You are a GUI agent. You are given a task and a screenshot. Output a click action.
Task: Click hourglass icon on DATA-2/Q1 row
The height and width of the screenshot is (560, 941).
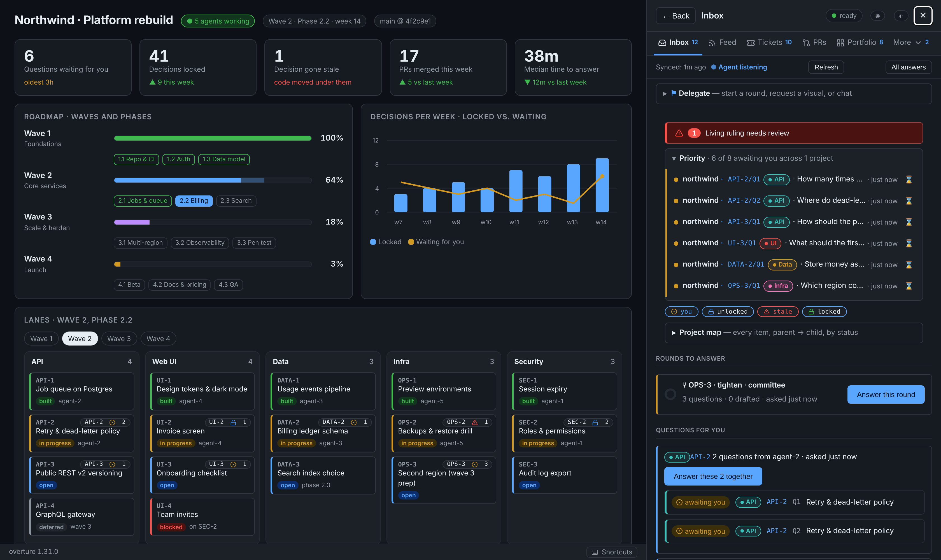pyautogui.click(x=909, y=265)
